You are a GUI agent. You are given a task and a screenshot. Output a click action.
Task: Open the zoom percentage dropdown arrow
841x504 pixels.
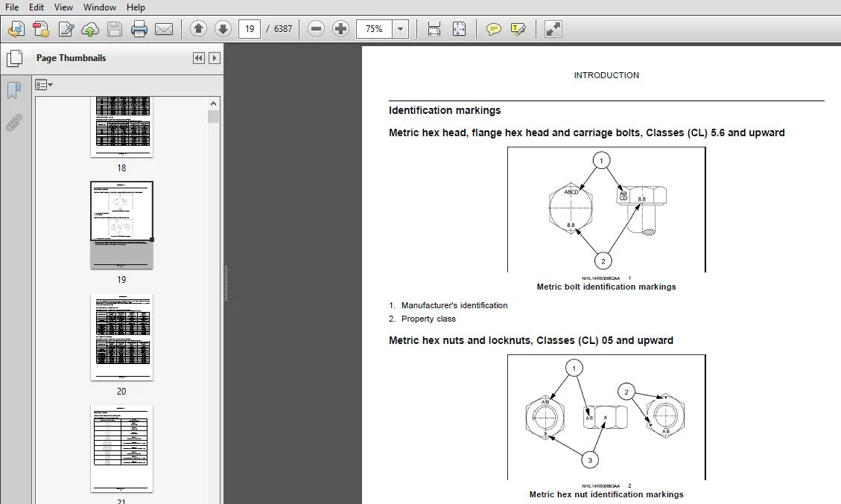400,29
